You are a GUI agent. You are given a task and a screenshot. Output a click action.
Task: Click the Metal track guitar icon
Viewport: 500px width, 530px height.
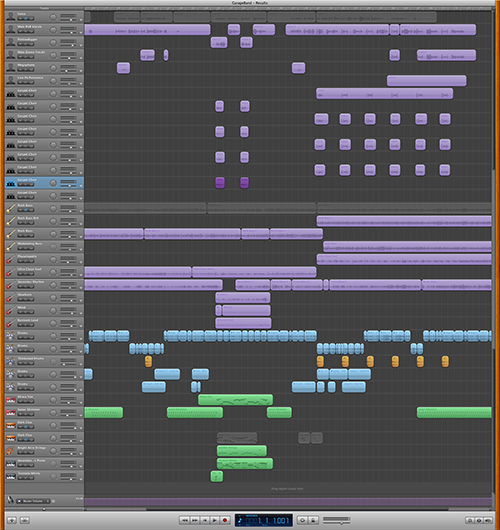pos(11,311)
